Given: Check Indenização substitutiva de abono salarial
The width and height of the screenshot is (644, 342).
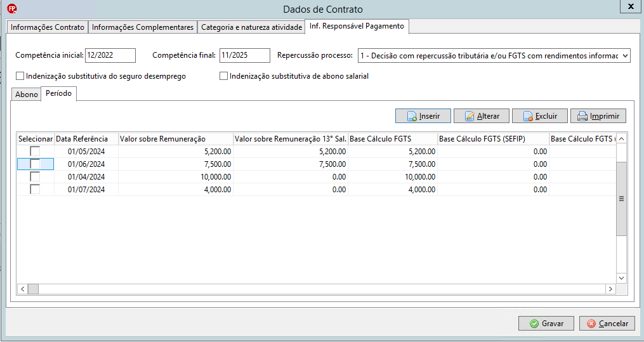Looking at the screenshot, I should (x=223, y=76).
